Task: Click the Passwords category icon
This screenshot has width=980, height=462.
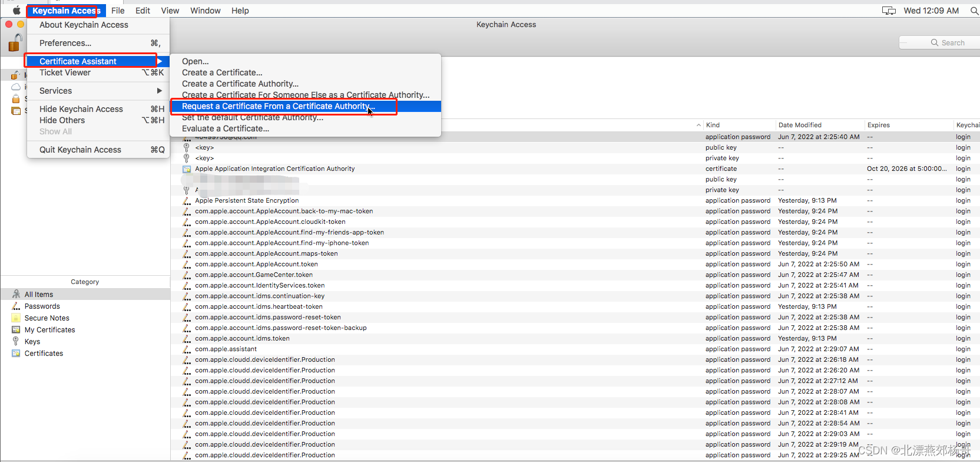Action: click(x=16, y=306)
